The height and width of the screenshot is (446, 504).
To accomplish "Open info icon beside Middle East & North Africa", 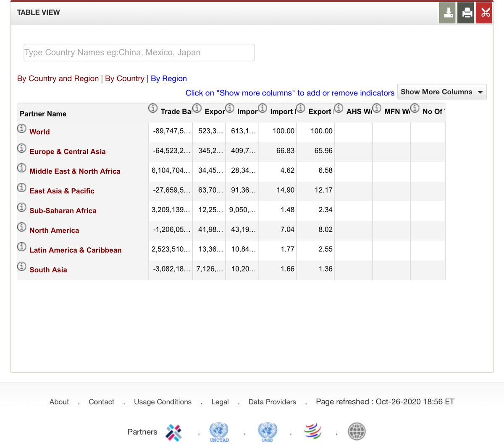I will click(x=22, y=168).
